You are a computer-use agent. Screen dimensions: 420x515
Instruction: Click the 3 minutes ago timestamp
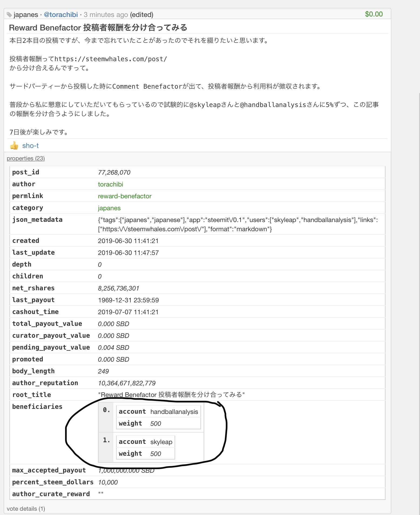pyautogui.click(x=106, y=15)
